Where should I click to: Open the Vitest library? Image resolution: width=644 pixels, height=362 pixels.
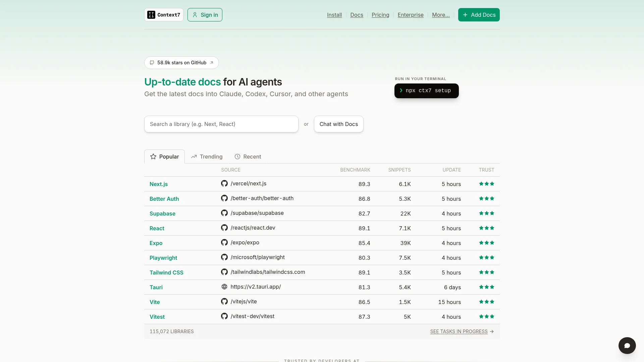157,317
